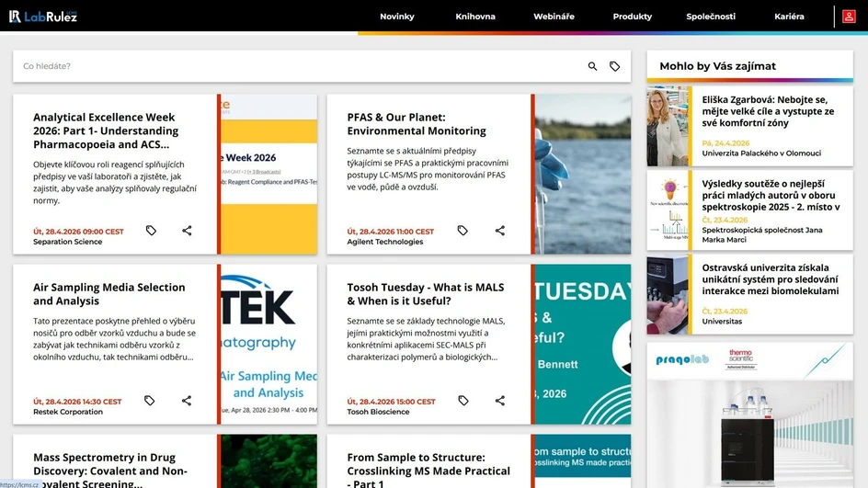Screen dimensions: 868x488
Task: Click 'Agilent Technologies' organizer text
Action: pos(384,242)
